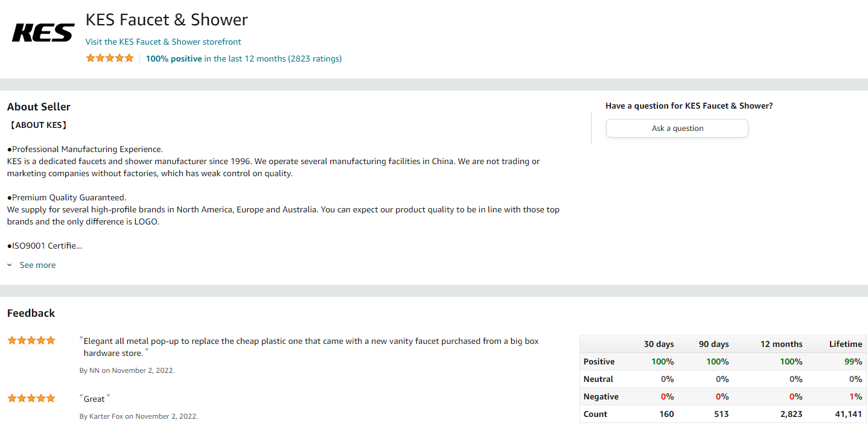Click 'Premium Quality Guaranteed' bullet line
This screenshot has width=868, height=429.
coord(66,197)
